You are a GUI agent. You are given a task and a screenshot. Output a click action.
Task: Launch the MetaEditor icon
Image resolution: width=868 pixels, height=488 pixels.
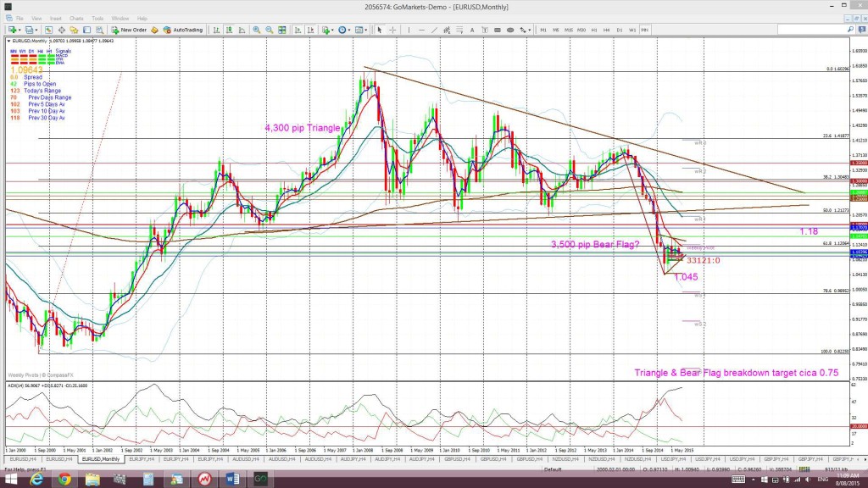pos(154,30)
